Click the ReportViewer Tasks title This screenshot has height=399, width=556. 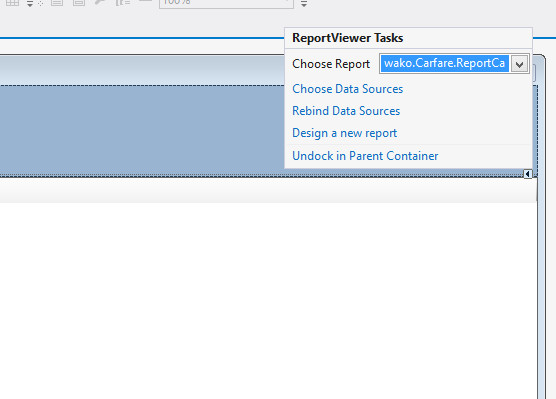tap(348, 38)
